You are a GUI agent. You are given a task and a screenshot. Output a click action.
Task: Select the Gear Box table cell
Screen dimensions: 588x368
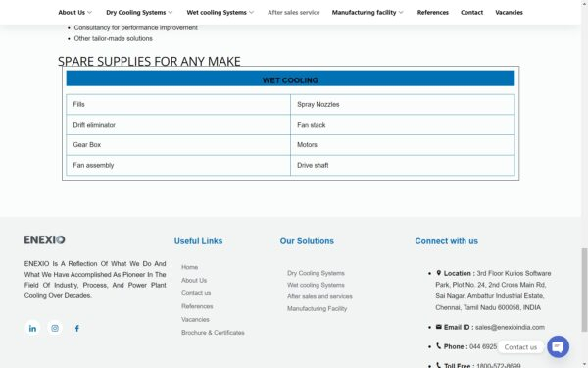[178, 145]
